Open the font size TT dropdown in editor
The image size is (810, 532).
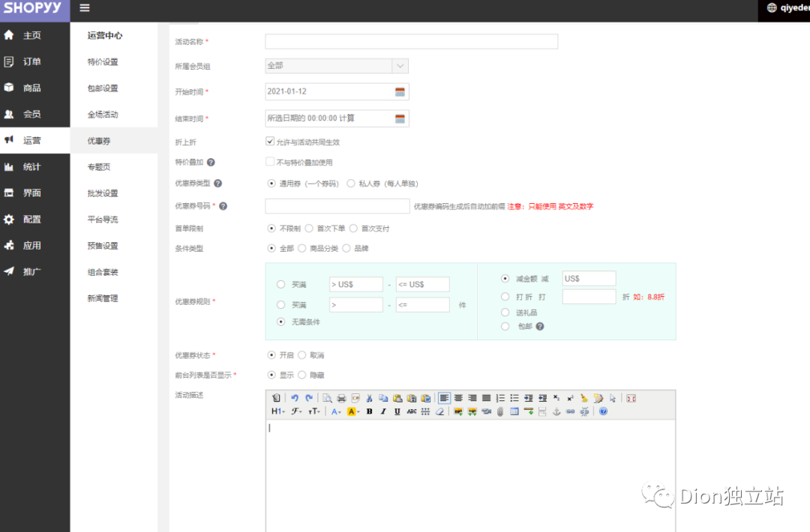pos(313,411)
